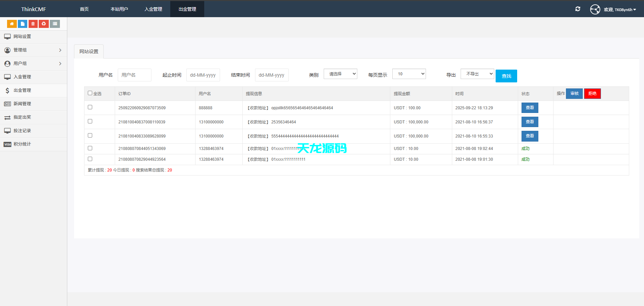This screenshot has width=644, height=306.
Task: Click the red trash shortcut icon
Action: click(x=33, y=24)
